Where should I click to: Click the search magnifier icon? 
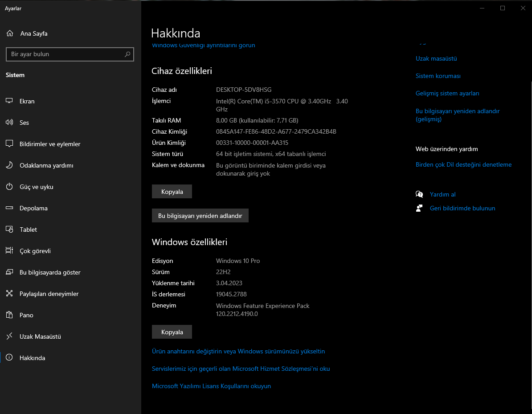(127, 54)
